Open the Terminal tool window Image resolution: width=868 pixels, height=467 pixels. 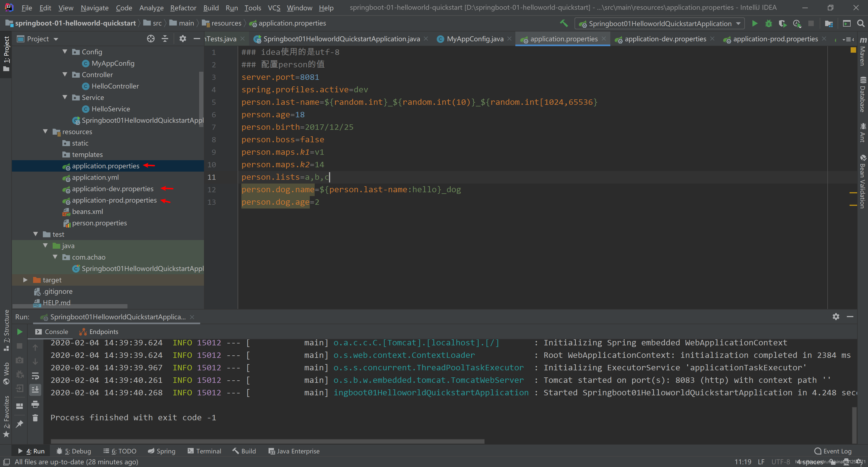(x=204, y=451)
